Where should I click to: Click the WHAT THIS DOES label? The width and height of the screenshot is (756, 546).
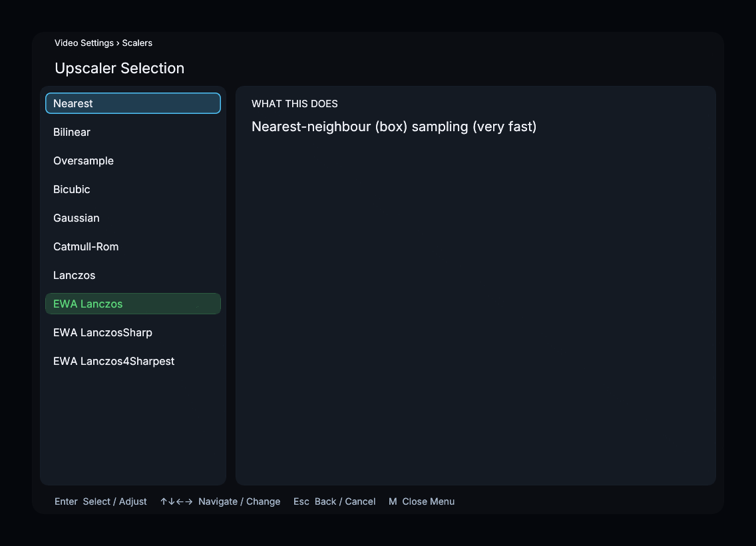coord(295,104)
